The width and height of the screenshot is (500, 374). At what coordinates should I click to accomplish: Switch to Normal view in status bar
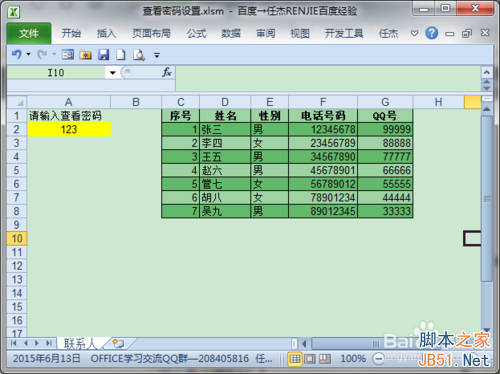295,359
